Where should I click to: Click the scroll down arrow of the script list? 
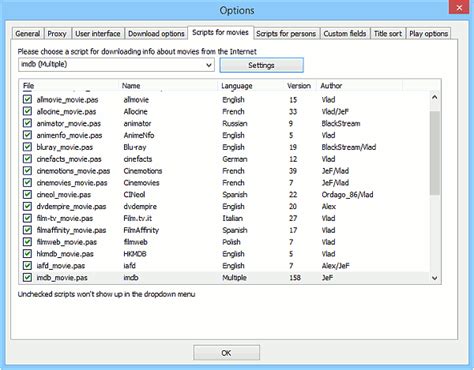pyautogui.click(x=435, y=278)
